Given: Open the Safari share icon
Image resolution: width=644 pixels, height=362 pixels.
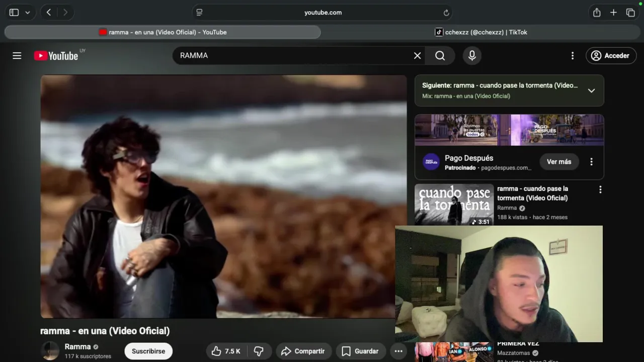Looking at the screenshot, I should (597, 13).
